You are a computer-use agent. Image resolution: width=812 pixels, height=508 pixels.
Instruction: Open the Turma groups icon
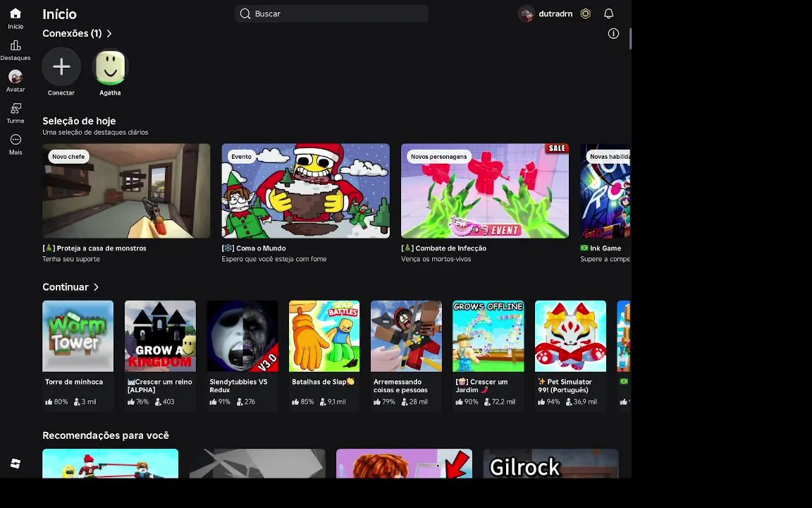[16, 109]
